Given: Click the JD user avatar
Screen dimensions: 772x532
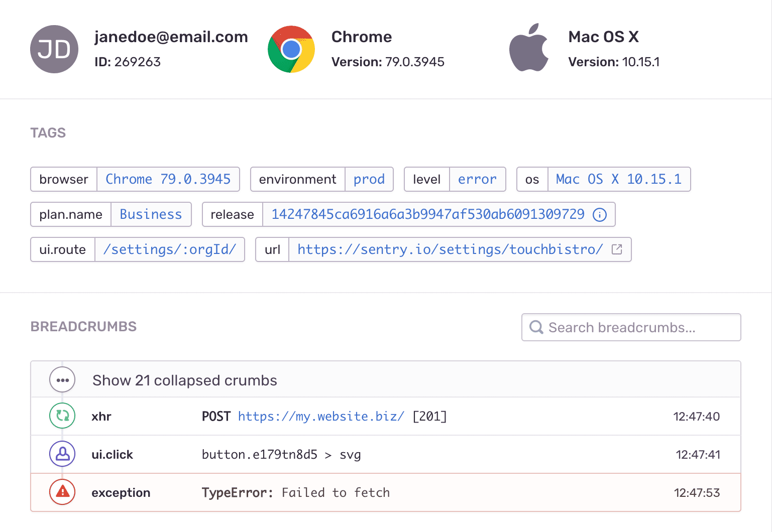Looking at the screenshot, I should coord(54,49).
